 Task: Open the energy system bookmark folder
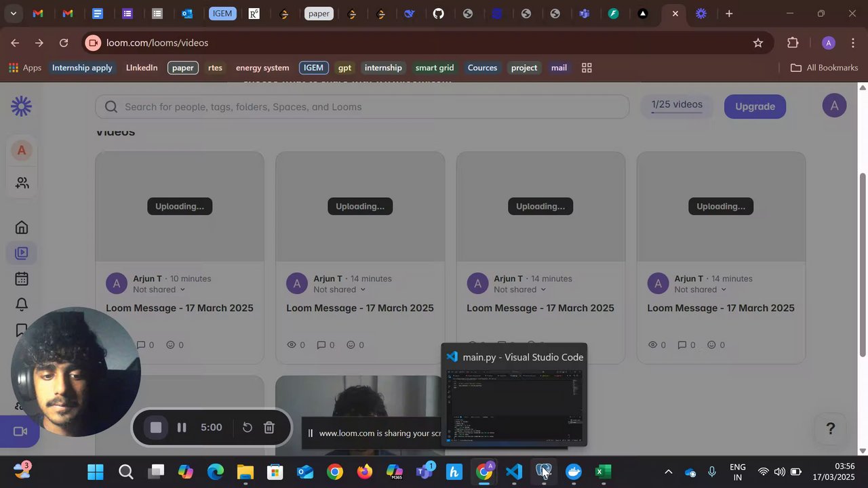(x=262, y=68)
